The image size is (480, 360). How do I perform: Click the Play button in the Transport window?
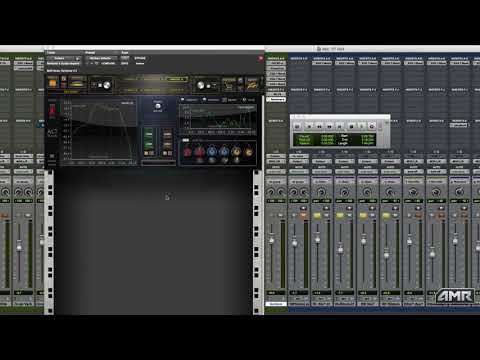pyautogui.click(x=361, y=126)
